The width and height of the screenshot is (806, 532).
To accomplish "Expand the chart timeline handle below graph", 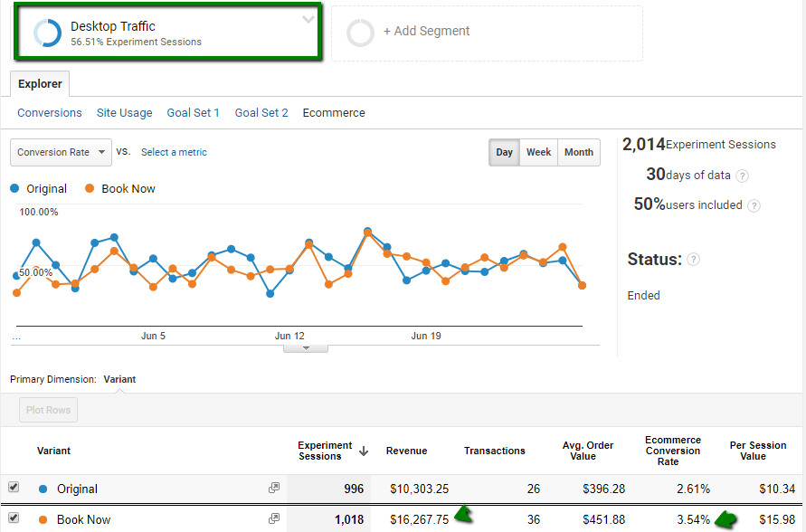I will click(306, 348).
